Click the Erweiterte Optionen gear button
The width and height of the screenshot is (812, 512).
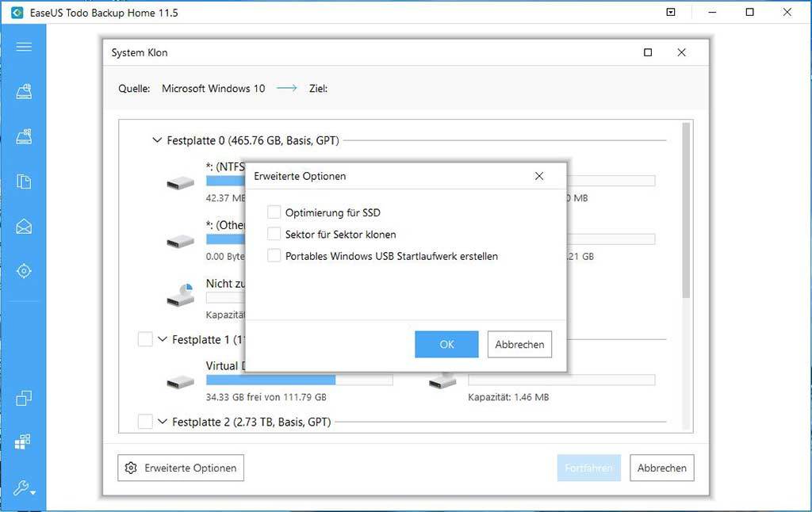point(181,468)
